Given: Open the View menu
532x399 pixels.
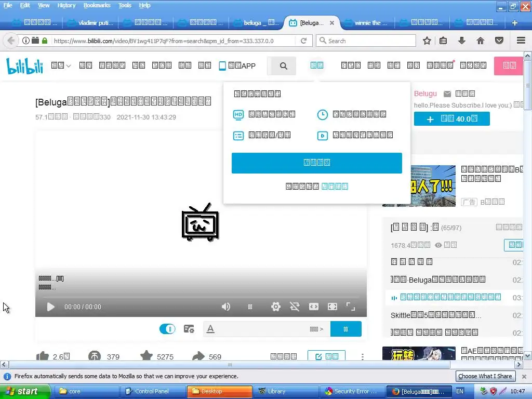Looking at the screenshot, I should (44, 5).
